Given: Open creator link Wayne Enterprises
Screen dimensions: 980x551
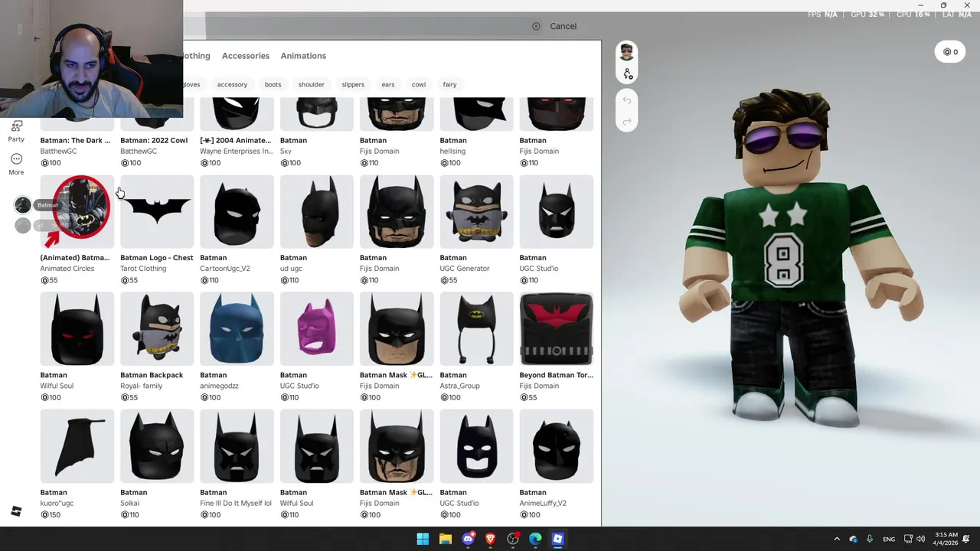Looking at the screenshot, I should [x=237, y=152].
